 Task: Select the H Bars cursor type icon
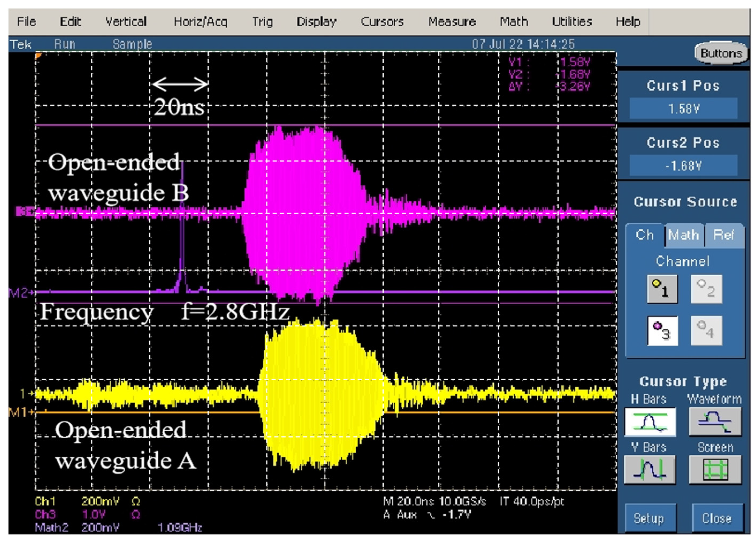(650, 422)
